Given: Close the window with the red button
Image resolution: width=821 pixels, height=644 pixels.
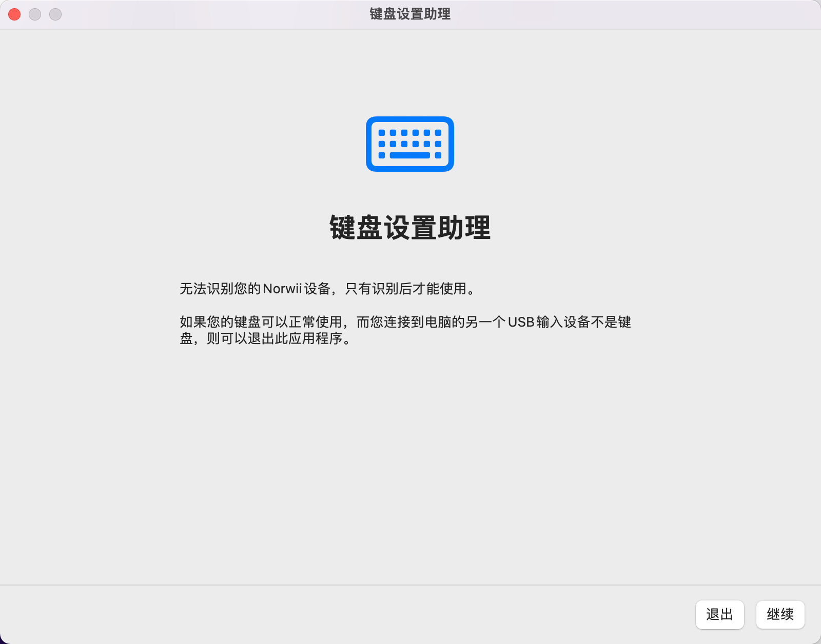Looking at the screenshot, I should coord(14,14).
